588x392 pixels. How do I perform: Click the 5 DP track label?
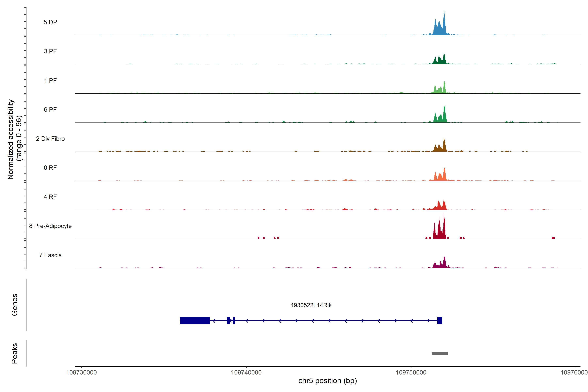tap(50, 22)
